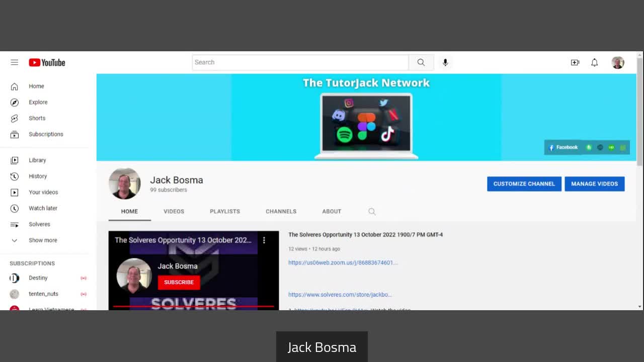Click the live indicator beside Destiny
This screenshot has width=644, height=362.
tap(84, 278)
